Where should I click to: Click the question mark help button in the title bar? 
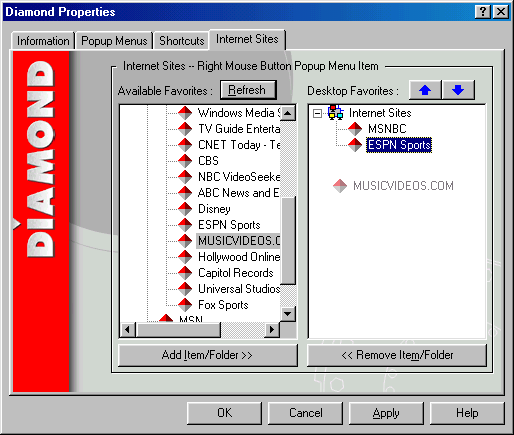click(483, 12)
